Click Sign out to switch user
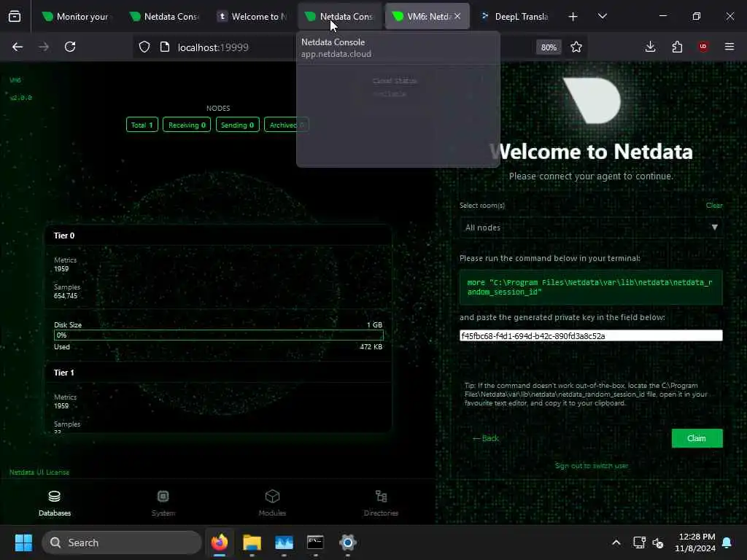Viewport: 747px width, 560px height. (x=591, y=466)
